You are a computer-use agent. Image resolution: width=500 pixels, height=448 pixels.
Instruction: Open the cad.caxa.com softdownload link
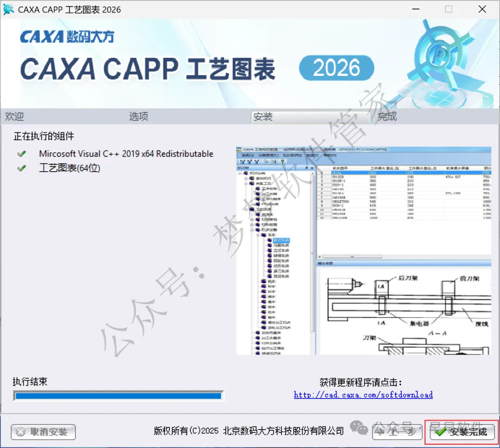point(363,395)
